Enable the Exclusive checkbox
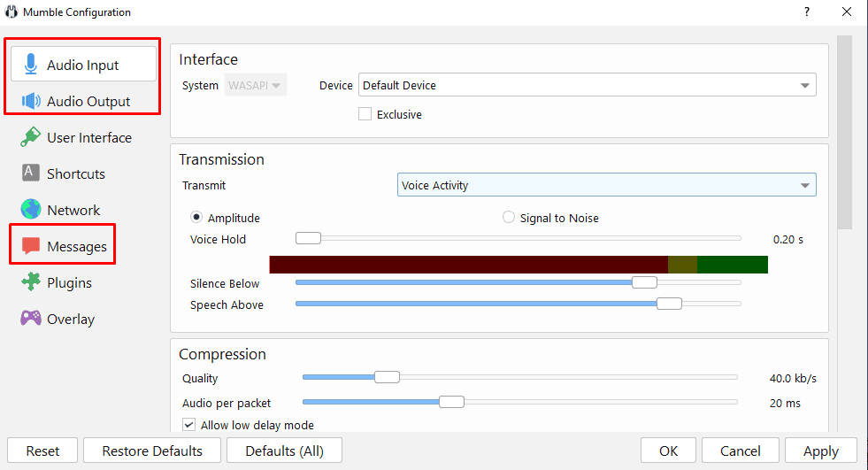The image size is (868, 470). (365, 114)
